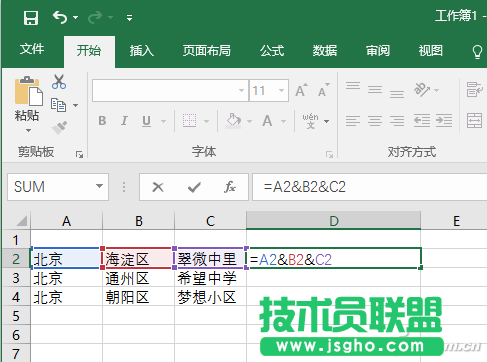Click the Copy icon

58,105
